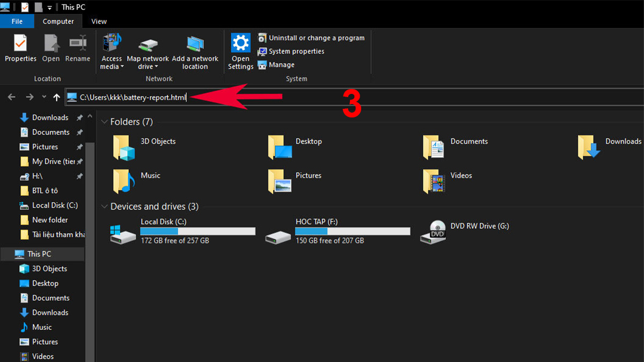Click Manage in System group
The image size is (644, 362).
276,65
